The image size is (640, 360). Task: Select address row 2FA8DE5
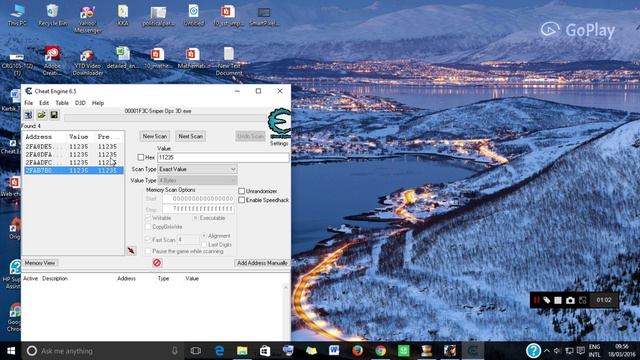pyautogui.click(x=73, y=146)
